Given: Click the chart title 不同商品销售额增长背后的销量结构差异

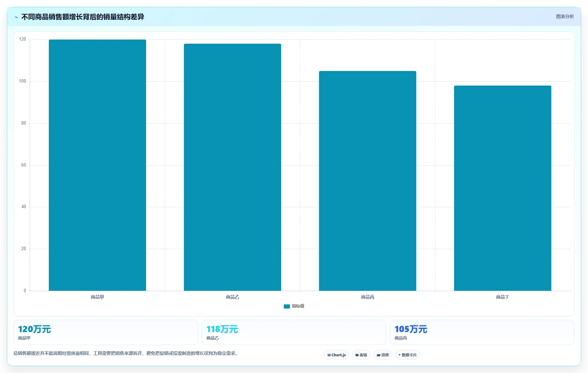Looking at the screenshot, I should [x=83, y=17].
